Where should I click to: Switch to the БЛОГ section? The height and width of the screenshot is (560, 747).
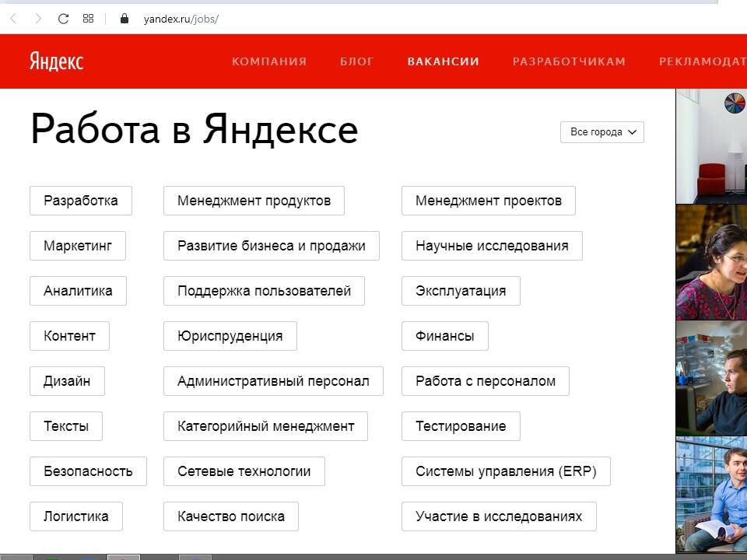click(357, 61)
